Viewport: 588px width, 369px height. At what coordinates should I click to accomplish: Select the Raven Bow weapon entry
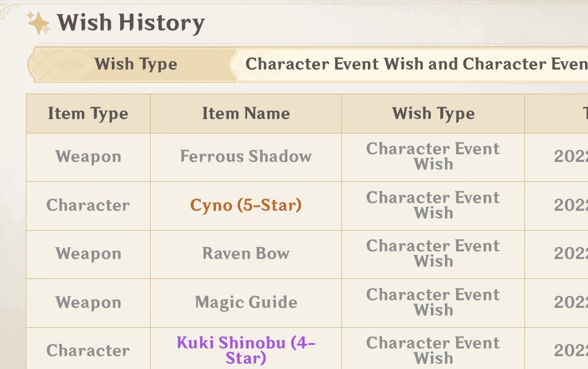click(245, 254)
